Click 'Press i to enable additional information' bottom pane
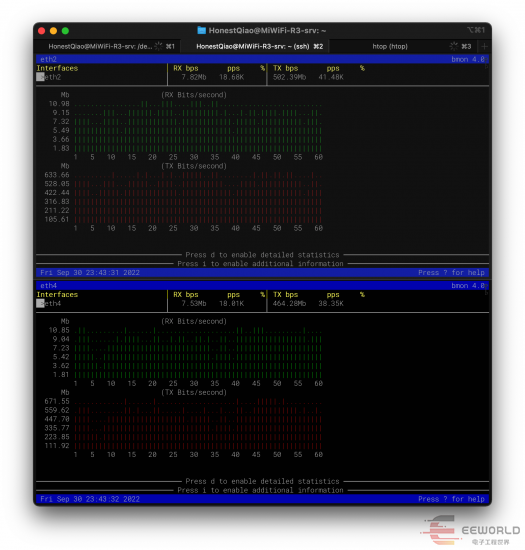 (260, 490)
